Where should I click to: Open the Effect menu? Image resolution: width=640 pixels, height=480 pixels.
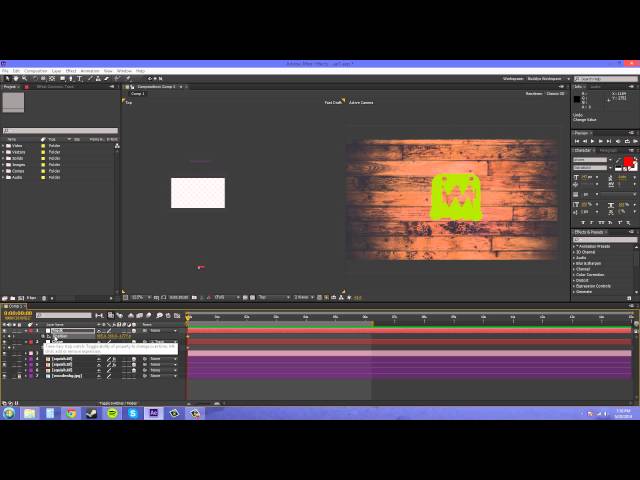tap(71, 71)
